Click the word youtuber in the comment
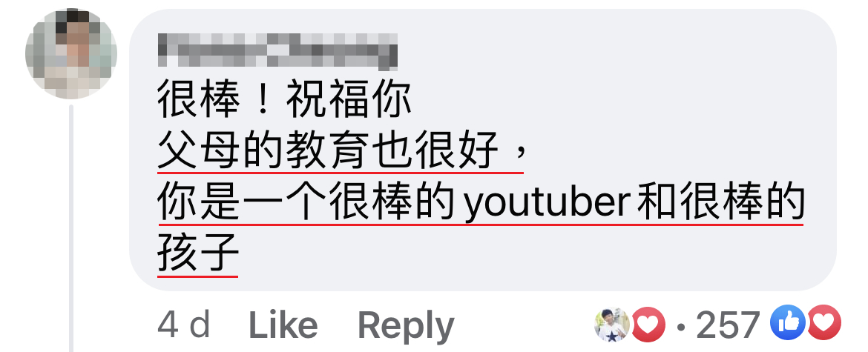Screen dimensions: 868x352 (x=548, y=204)
